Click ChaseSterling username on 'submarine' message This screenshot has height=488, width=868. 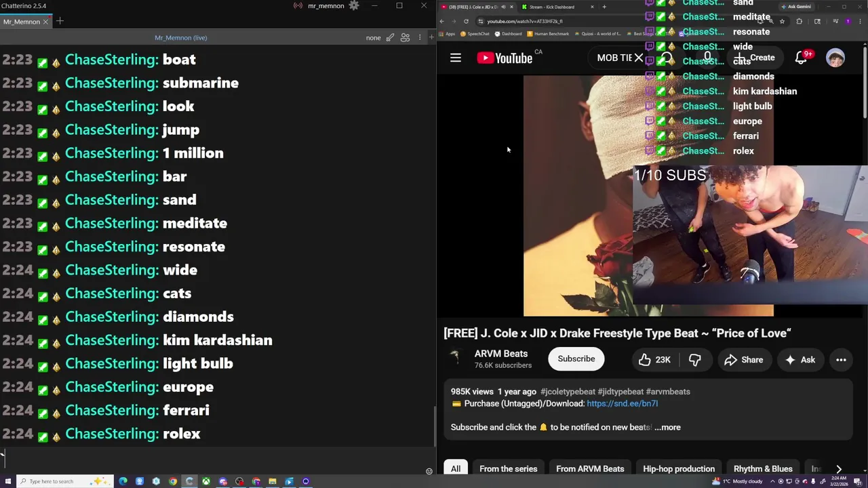coord(111,83)
